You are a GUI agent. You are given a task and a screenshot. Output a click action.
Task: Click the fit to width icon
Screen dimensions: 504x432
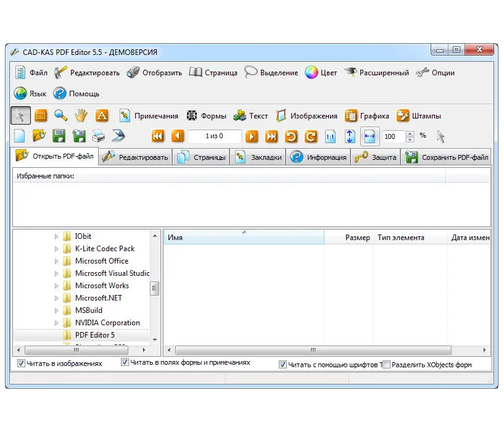[370, 136]
